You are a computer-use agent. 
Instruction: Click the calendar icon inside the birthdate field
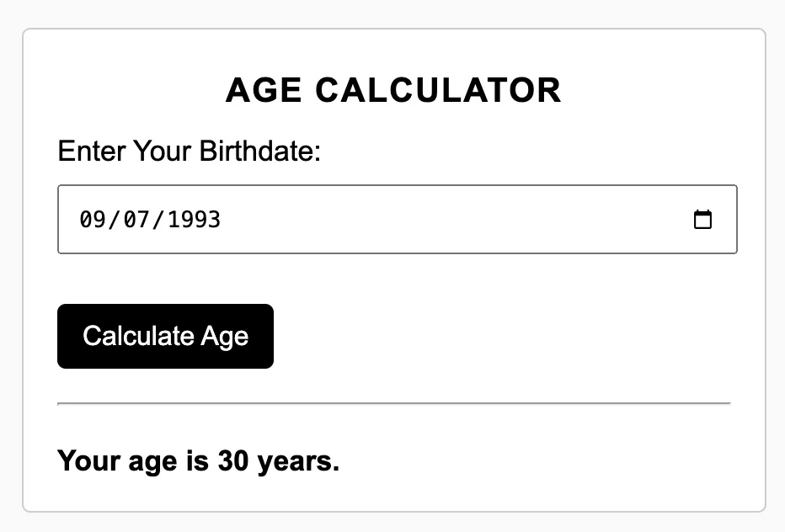(703, 219)
